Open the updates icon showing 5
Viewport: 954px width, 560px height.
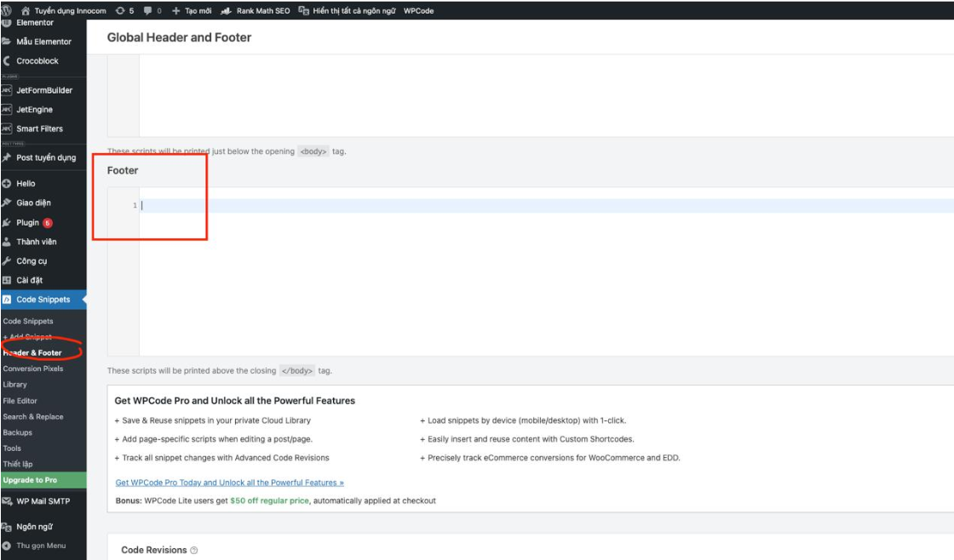[x=120, y=11]
